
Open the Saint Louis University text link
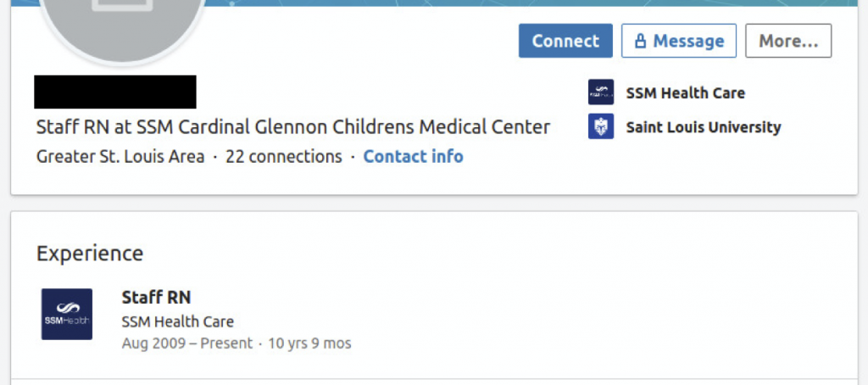point(703,127)
